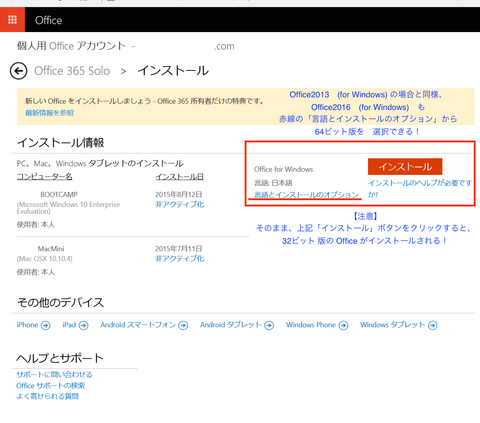Click arrow icon beside Android スマートフォン

183,325
